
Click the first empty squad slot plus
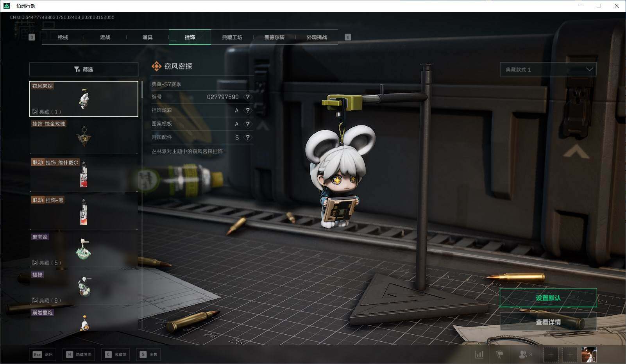point(551,354)
